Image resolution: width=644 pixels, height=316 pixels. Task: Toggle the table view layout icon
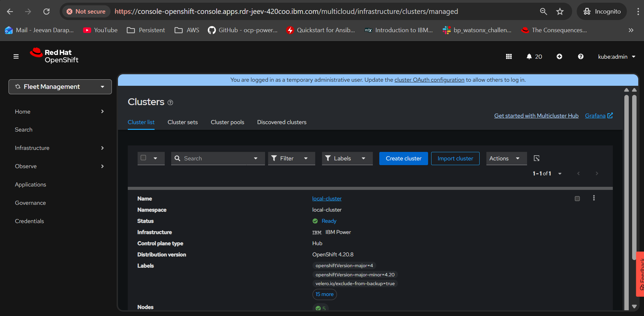(x=537, y=158)
